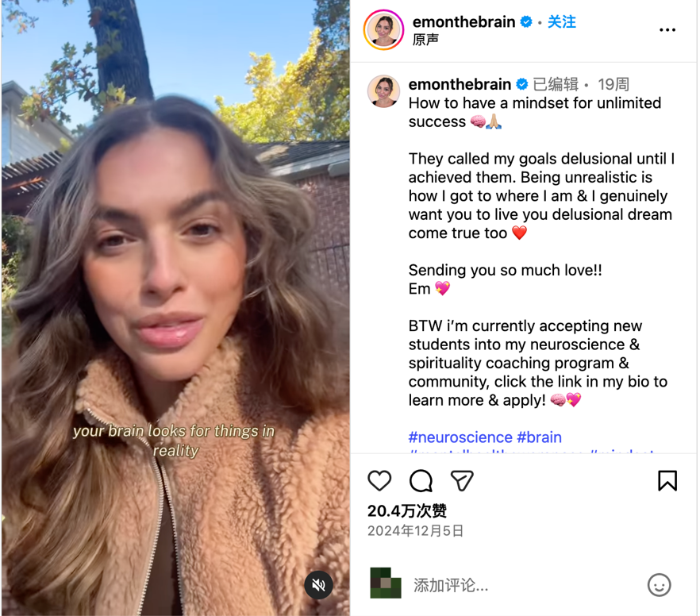Open the emoji picker smiley icon
Image resolution: width=700 pixels, height=616 pixels.
(x=659, y=585)
